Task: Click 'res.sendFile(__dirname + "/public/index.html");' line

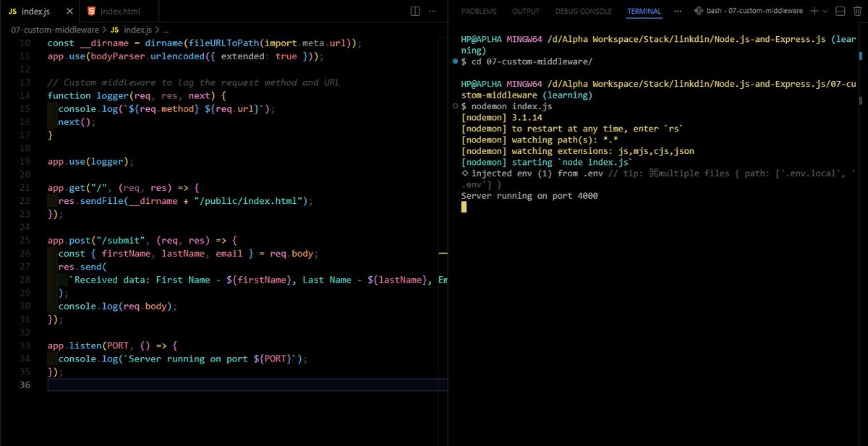Action: 185,200
